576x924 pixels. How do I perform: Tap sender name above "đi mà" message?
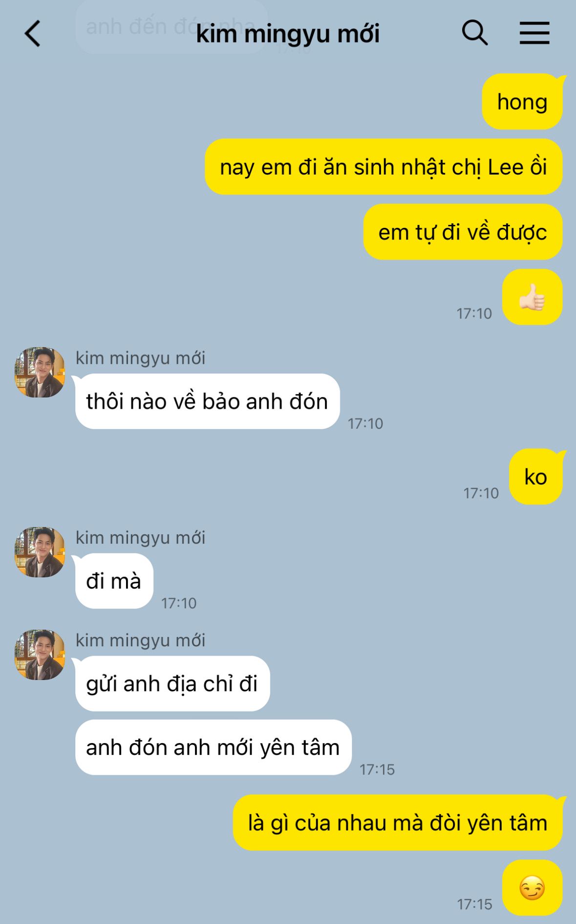pos(141,538)
